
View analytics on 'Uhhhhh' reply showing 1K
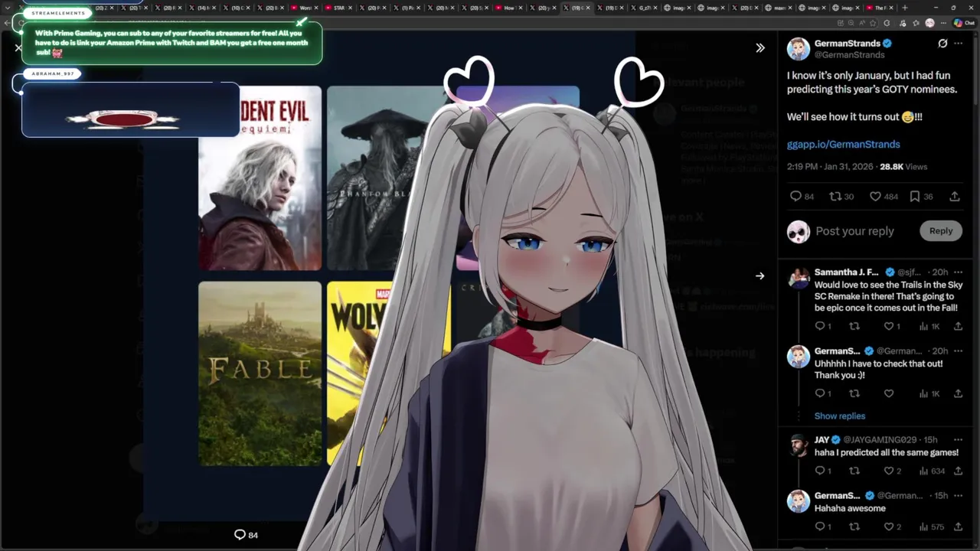coord(929,393)
